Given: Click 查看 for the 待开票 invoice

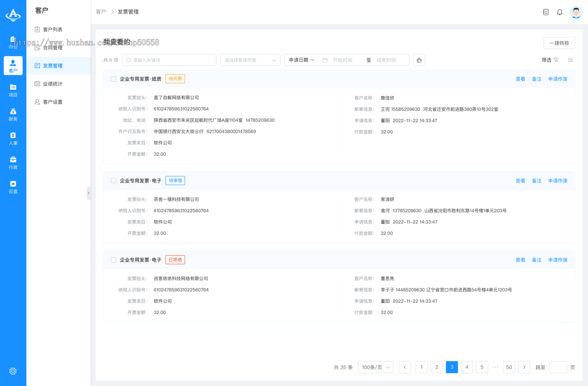Looking at the screenshot, I should pos(520,79).
